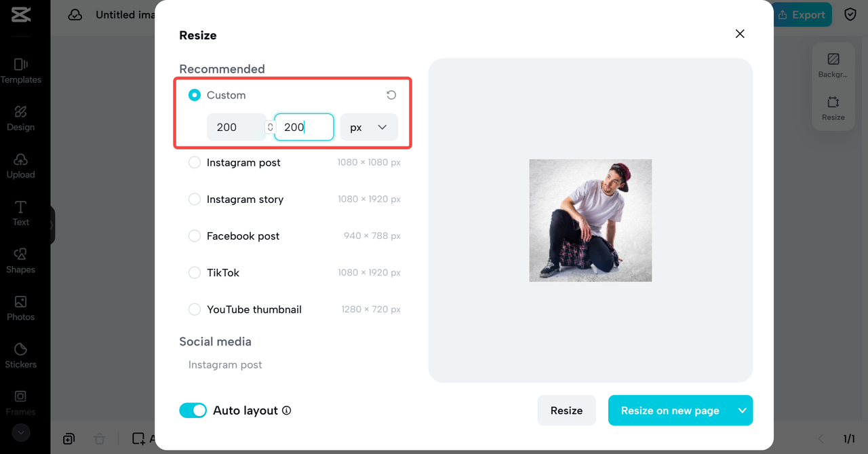868x454 pixels.
Task: Click the Social media section heading
Action: click(x=215, y=341)
